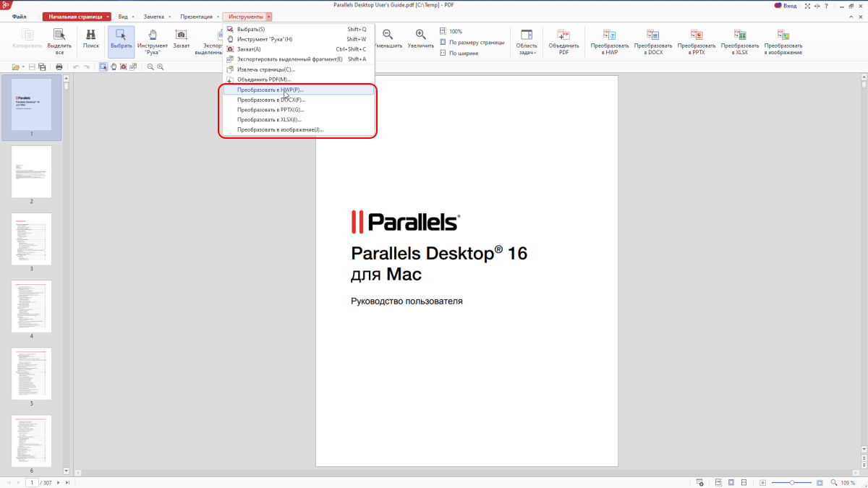
Task: Click the Вход sign-in link
Action: (790, 6)
